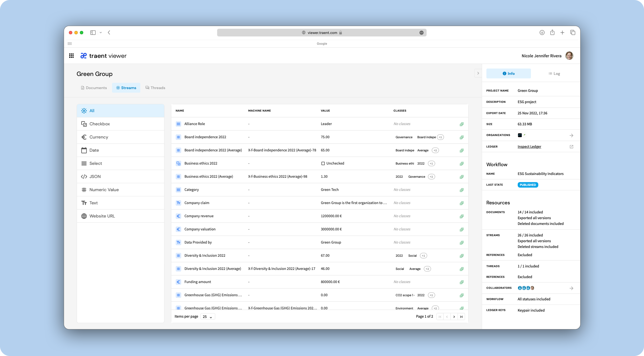
Task: Expand +1 classes on Diversity & Inclusion 2022
Action: 424,256
